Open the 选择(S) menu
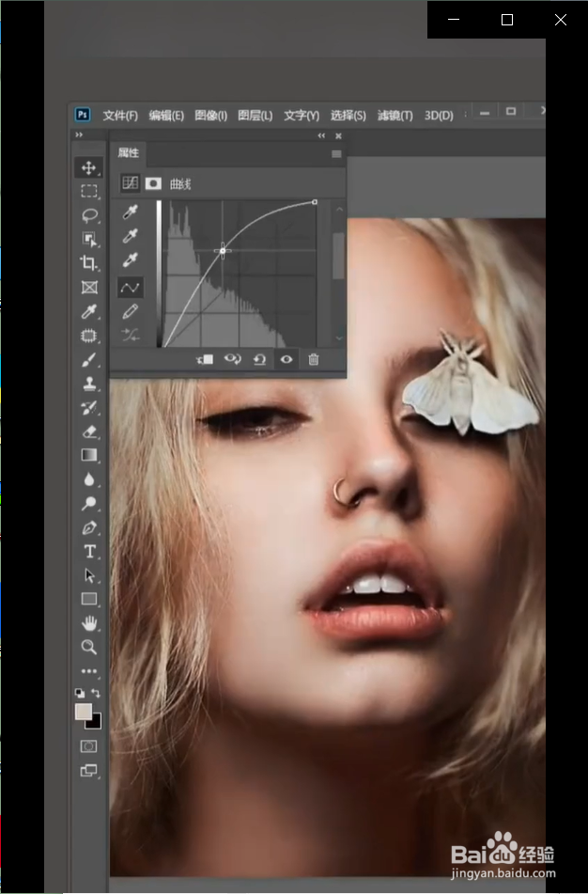Viewport: 588px width, 894px height. click(x=348, y=116)
